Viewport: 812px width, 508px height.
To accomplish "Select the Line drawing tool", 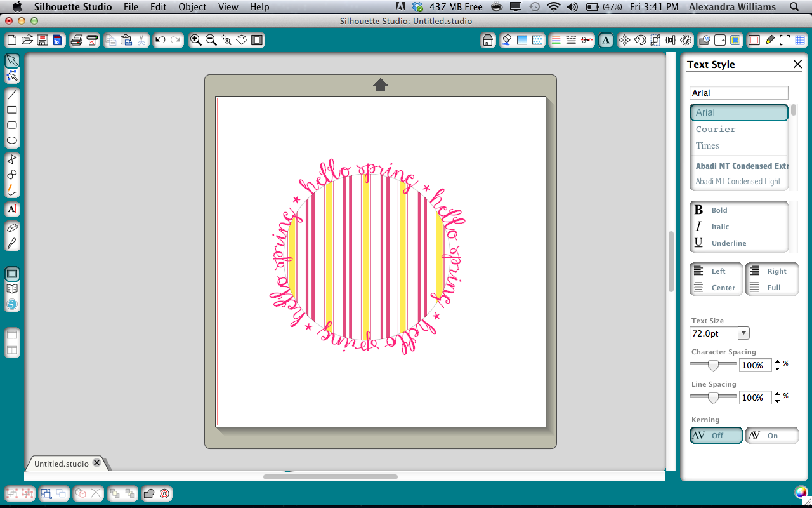I will click(x=12, y=95).
